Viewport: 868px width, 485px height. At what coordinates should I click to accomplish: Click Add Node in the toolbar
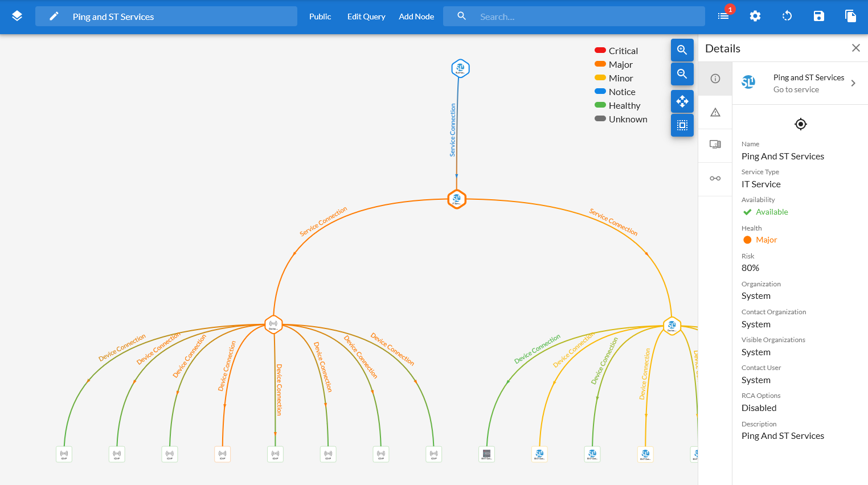[x=416, y=17]
